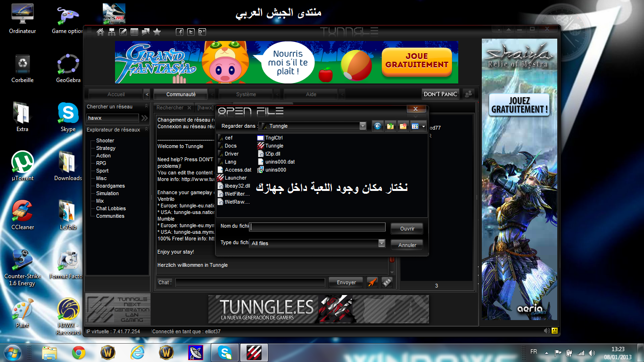Open the chat bubbles icon in toolbar
The image size is (644, 362).
click(x=146, y=32)
